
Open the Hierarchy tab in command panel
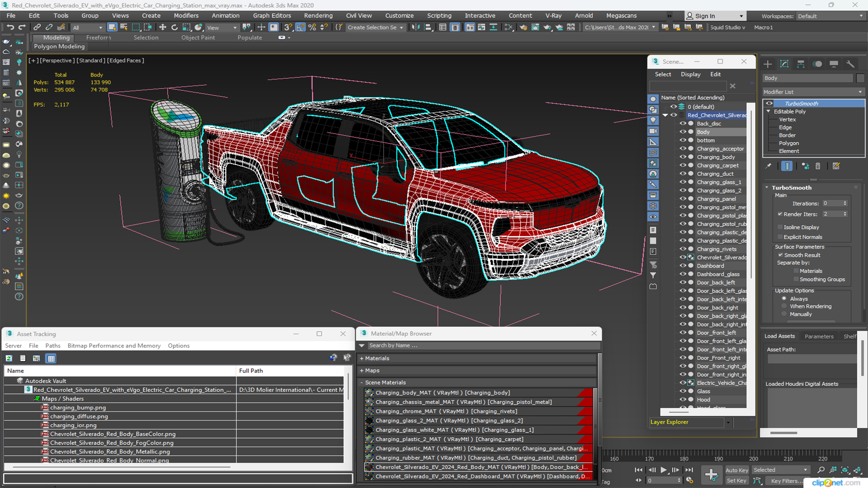click(801, 64)
